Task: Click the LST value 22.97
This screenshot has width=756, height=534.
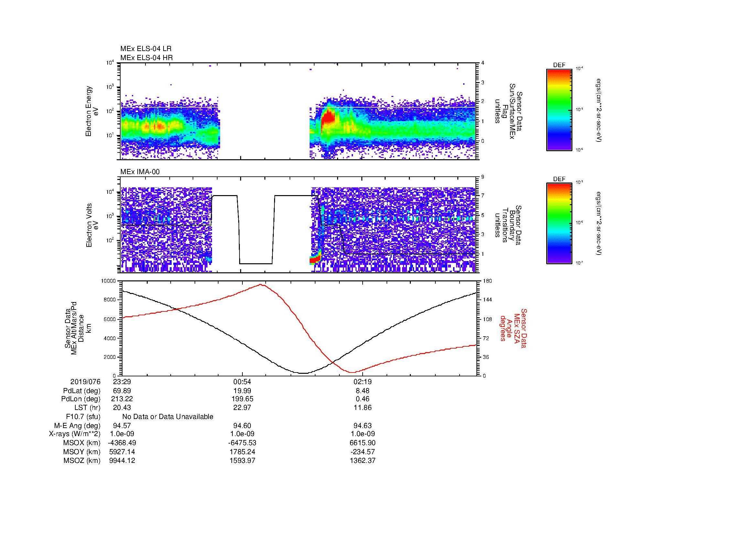Action: point(242,408)
